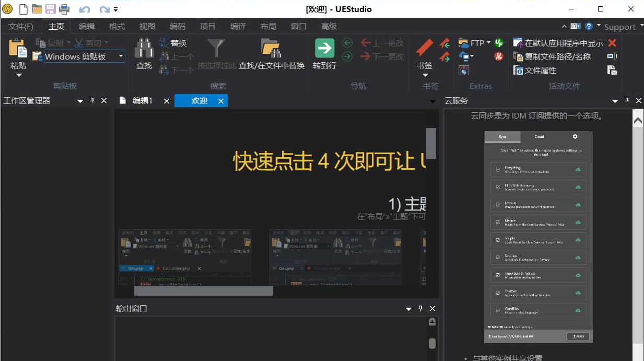Open 查找/在文件中替换 folder search icon
644x361 pixels.
pos(271,48)
